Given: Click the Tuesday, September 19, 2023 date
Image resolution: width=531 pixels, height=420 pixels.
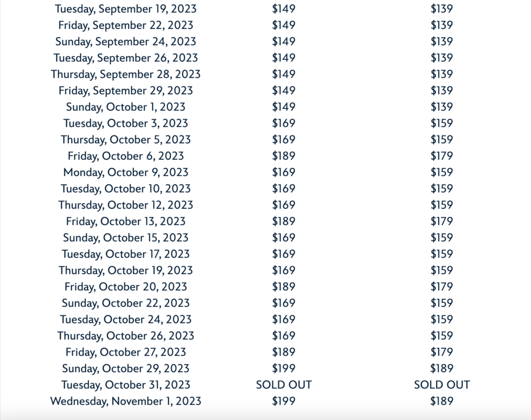Looking at the screenshot, I should [125, 9].
